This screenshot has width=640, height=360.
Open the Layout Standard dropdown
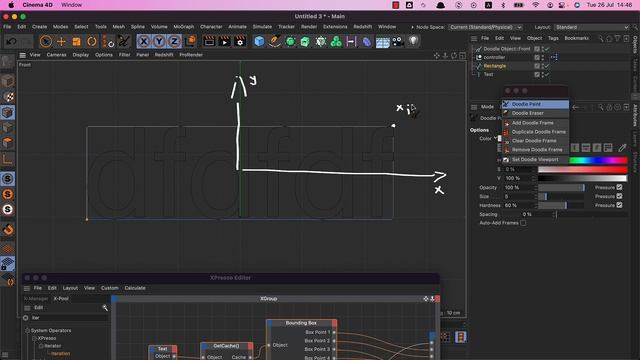point(591,27)
